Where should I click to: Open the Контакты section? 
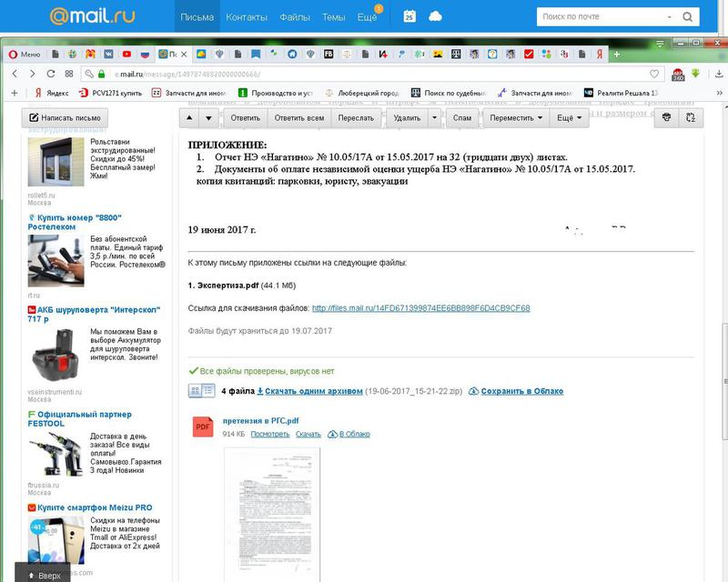[247, 17]
